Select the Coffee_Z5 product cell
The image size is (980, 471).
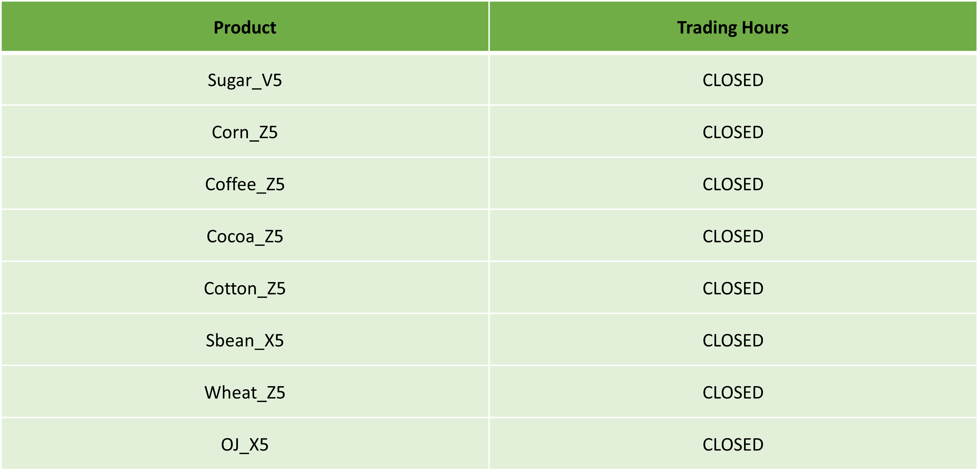[245, 184]
